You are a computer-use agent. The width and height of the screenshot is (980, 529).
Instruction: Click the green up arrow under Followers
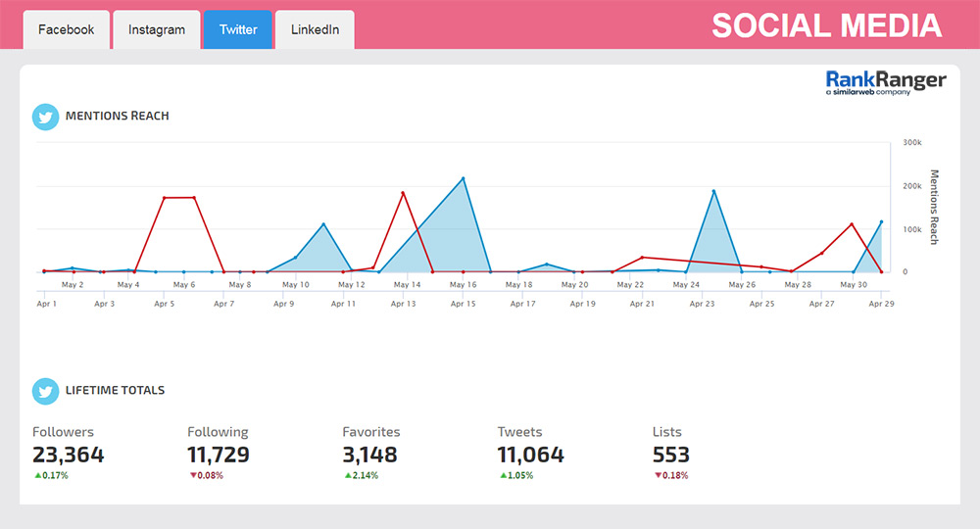tap(37, 476)
